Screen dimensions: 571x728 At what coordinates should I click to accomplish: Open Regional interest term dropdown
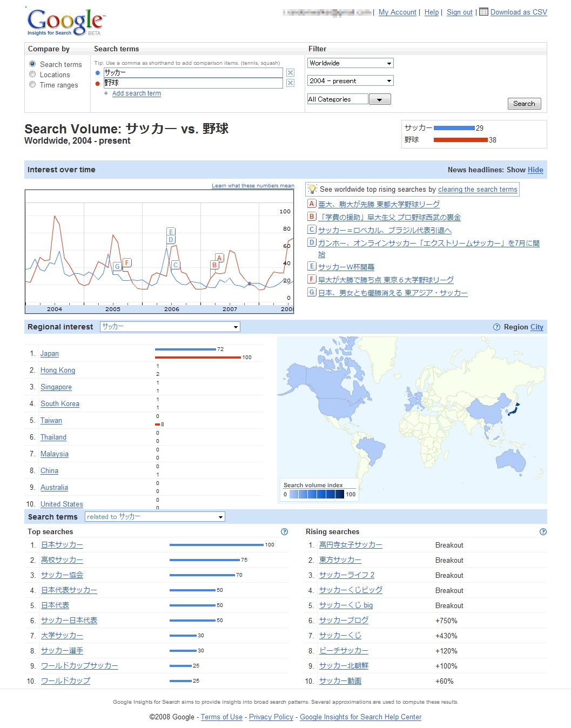coord(170,327)
